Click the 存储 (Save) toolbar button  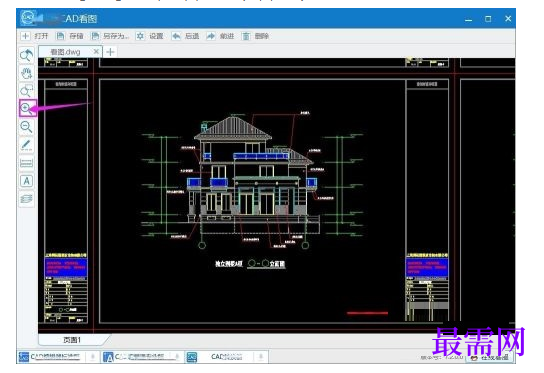pos(70,36)
